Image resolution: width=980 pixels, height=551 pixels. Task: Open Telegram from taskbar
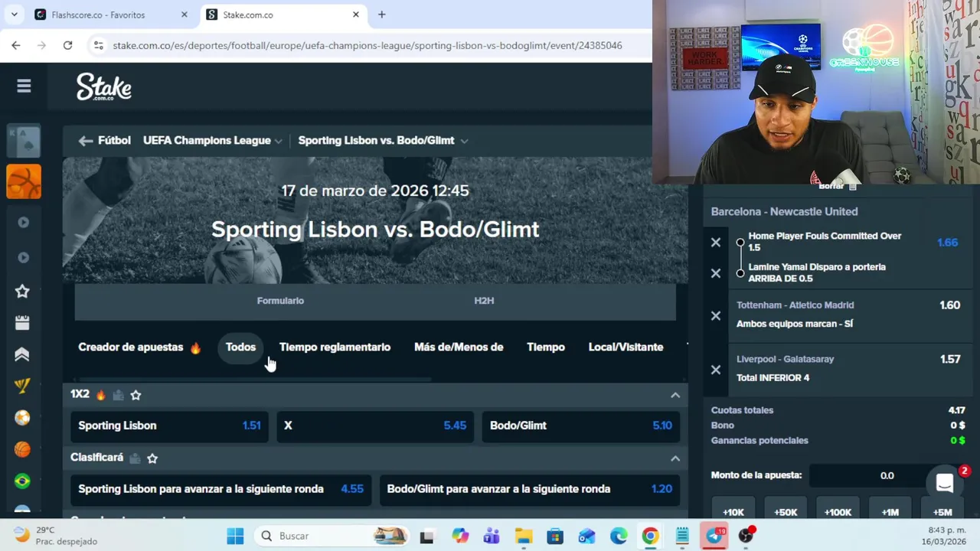[714, 536]
